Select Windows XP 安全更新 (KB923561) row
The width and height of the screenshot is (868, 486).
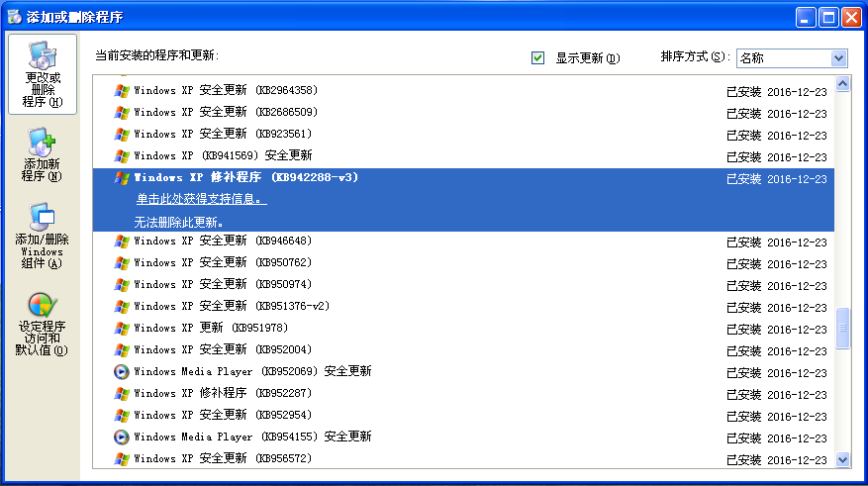463,134
